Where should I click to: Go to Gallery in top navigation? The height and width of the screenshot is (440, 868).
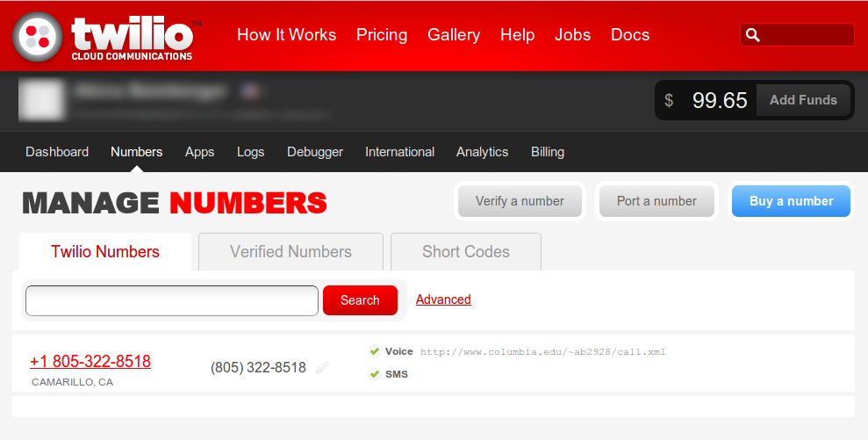[454, 34]
